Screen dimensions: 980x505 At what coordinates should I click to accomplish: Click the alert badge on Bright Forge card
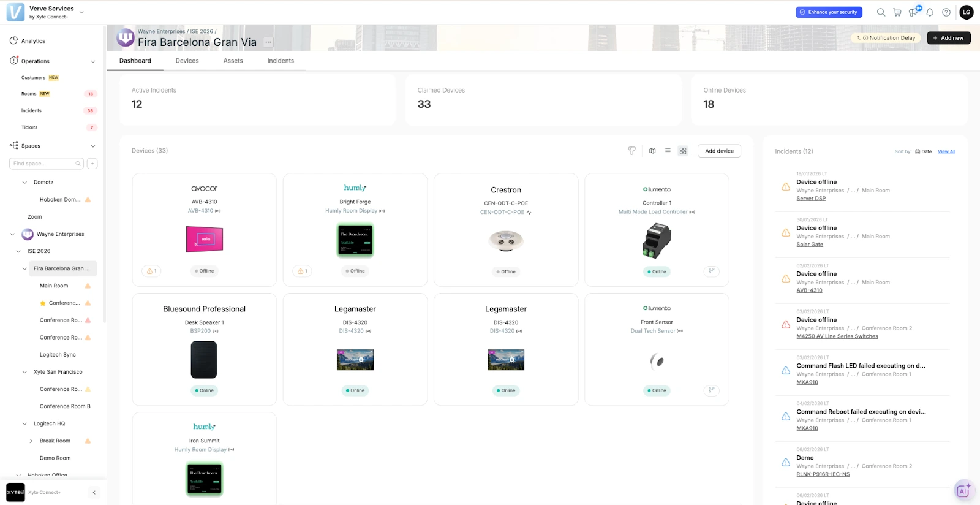point(303,271)
